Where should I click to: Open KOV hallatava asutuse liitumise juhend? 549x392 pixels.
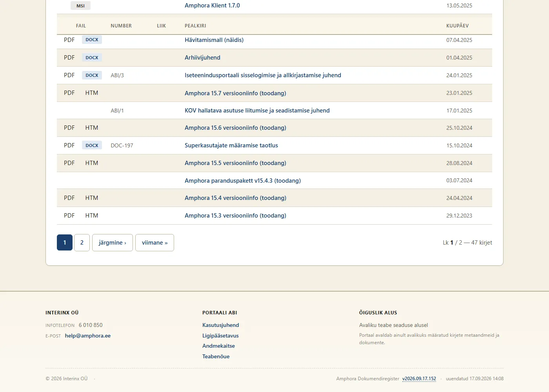click(257, 111)
